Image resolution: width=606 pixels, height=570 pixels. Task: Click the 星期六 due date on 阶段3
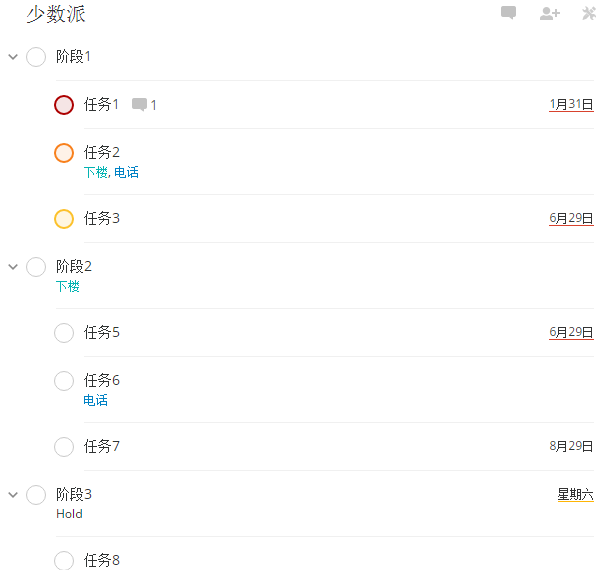(x=575, y=494)
